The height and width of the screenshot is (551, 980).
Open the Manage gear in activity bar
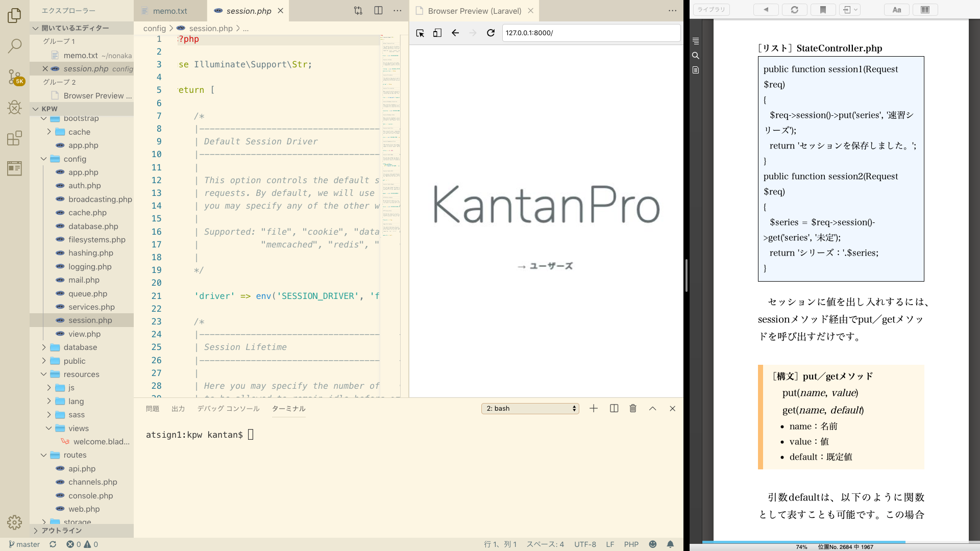tap(14, 522)
